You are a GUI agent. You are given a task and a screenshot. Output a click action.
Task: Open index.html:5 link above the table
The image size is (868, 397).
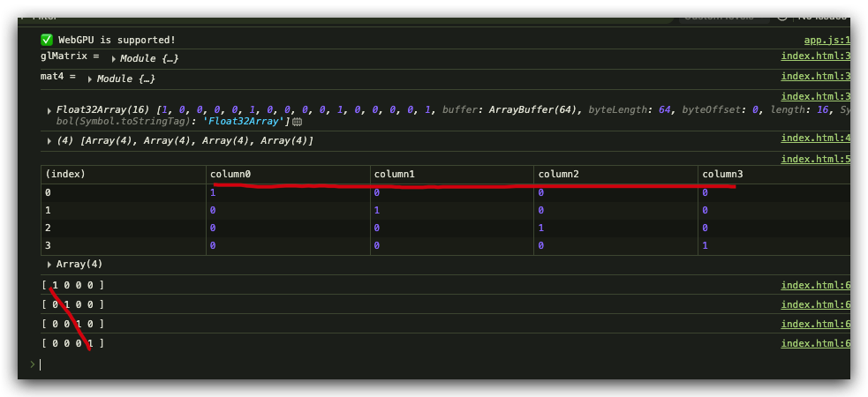coord(815,160)
